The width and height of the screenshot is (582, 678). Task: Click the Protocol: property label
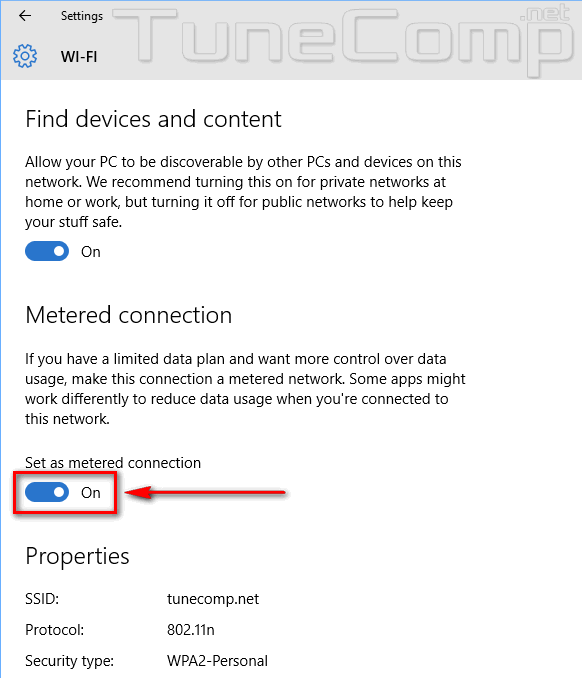54,630
